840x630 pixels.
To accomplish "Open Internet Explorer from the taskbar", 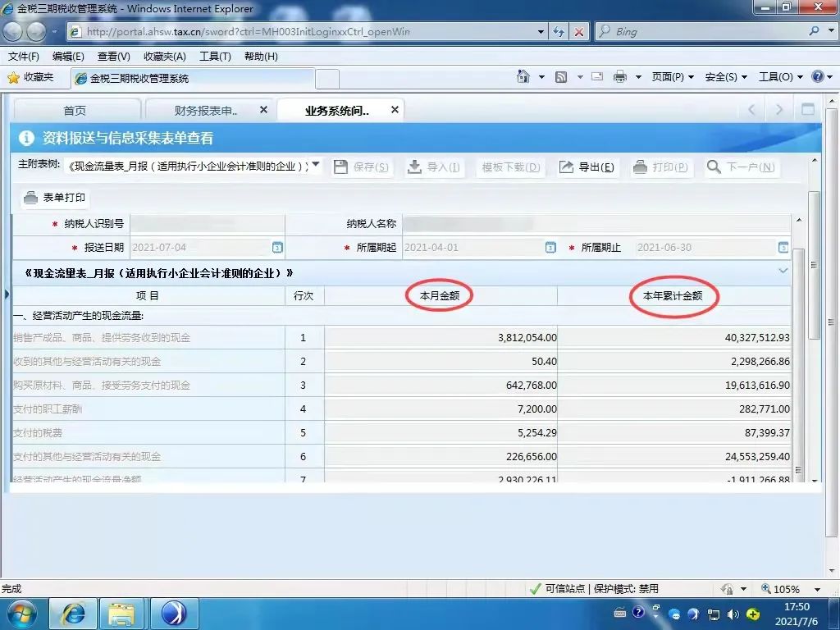I will (x=73, y=613).
